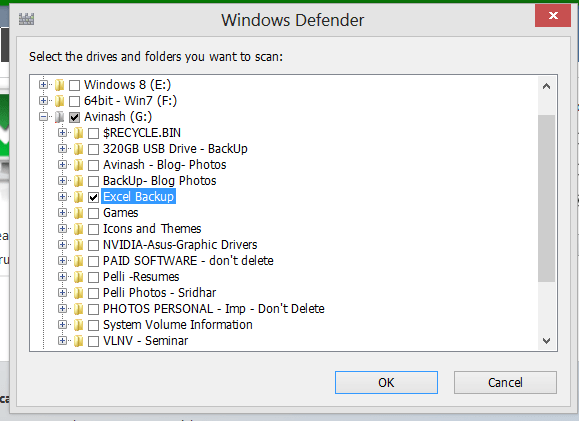
Task: Select the highlighted Excel Backup label
Action: (138, 197)
